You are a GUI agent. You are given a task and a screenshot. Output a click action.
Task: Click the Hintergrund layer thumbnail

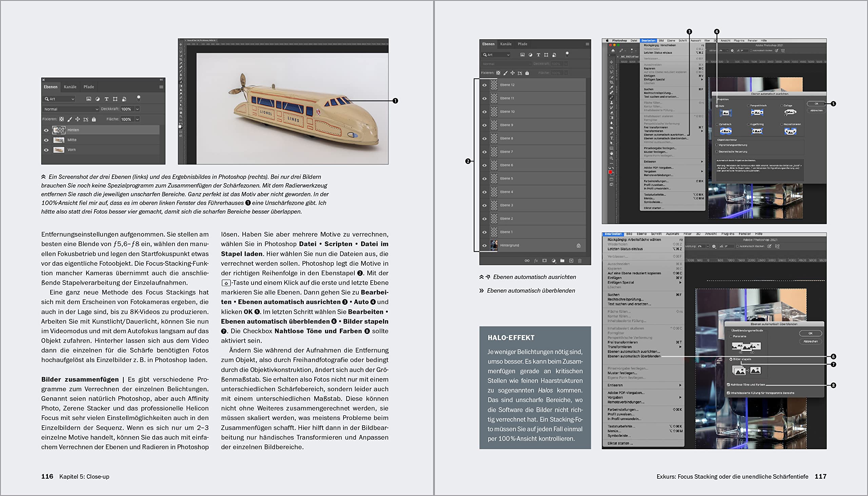click(x=494, y=245)
